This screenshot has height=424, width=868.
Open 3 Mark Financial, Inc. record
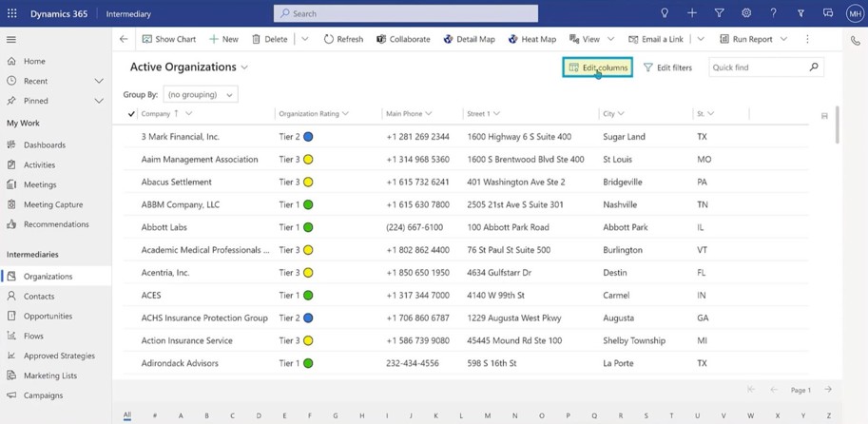click(x=180, y=137)
